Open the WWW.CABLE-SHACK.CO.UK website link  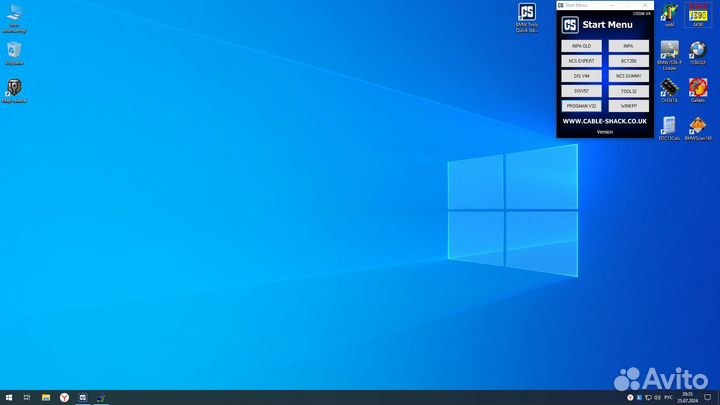click(x=604, y=121)
